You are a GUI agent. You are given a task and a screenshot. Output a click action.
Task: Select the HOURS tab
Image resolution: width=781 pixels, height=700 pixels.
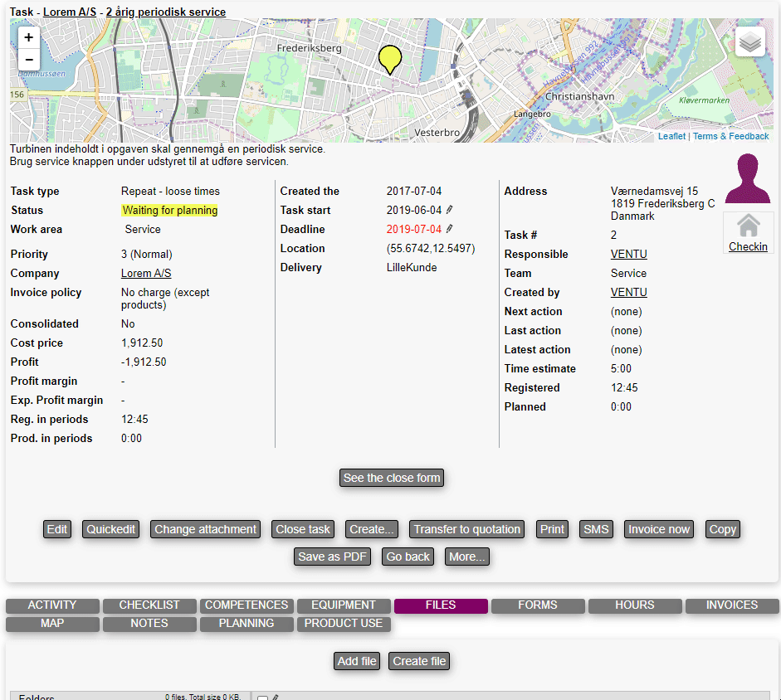coord(635,605)
